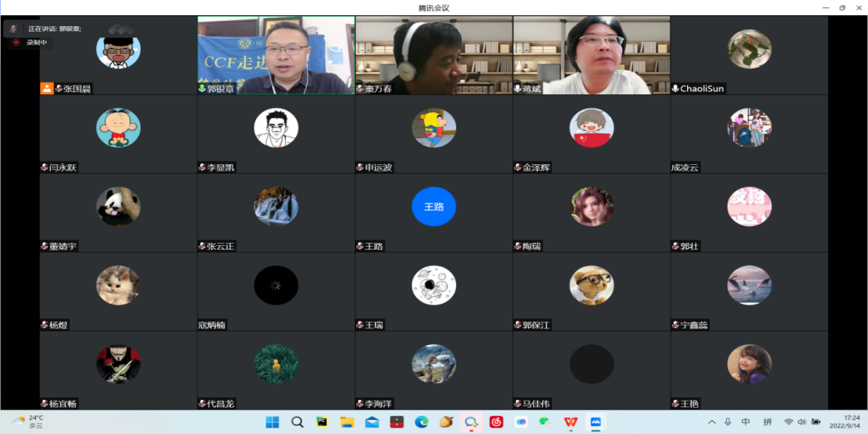Open WeChat from the taskbar
Screen dimensions: 868x434
[x=545, y=422]
